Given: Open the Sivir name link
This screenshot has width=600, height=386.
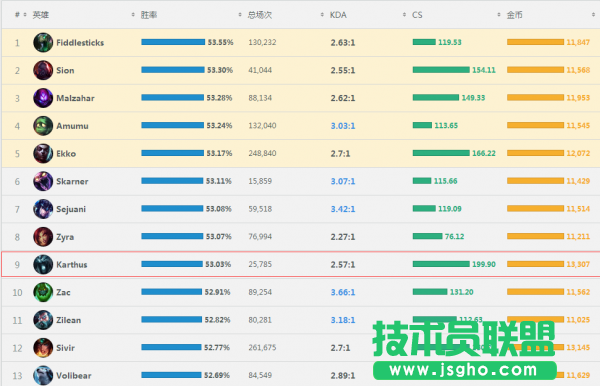Looking at the screenshot, I should (x=65, y=348).
